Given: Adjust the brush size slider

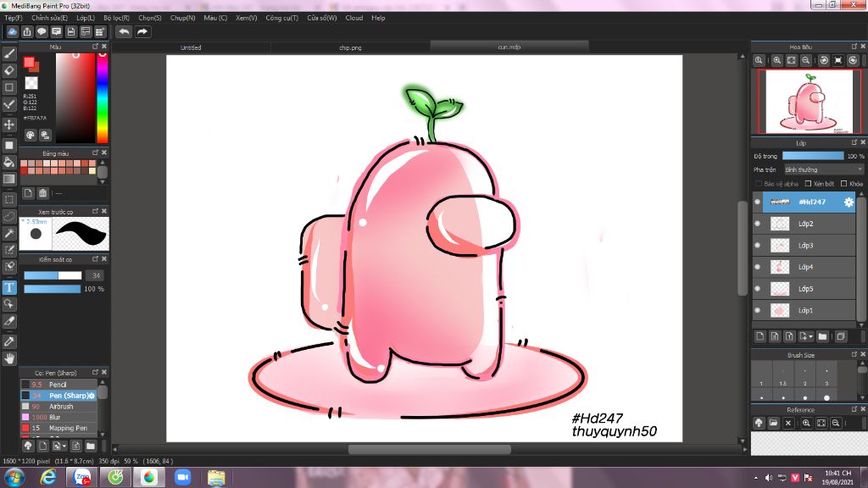Looking at the screenshot, I should tap(53, 275).
